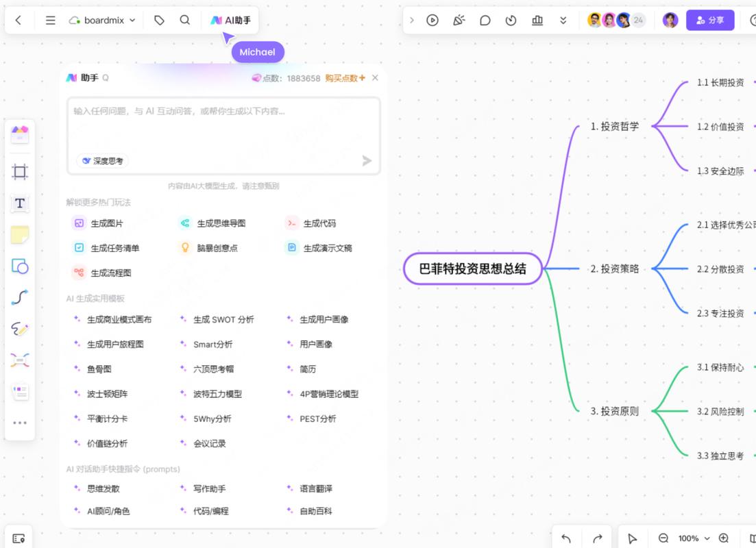
Task: Select 生成图片 option
Action: [99, 223]
